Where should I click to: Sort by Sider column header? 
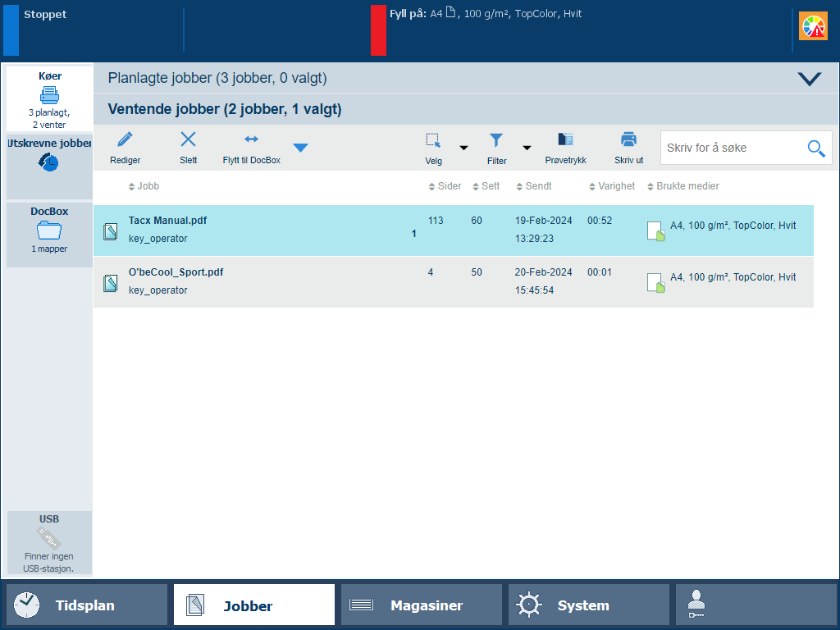click(x=445, y=186)
